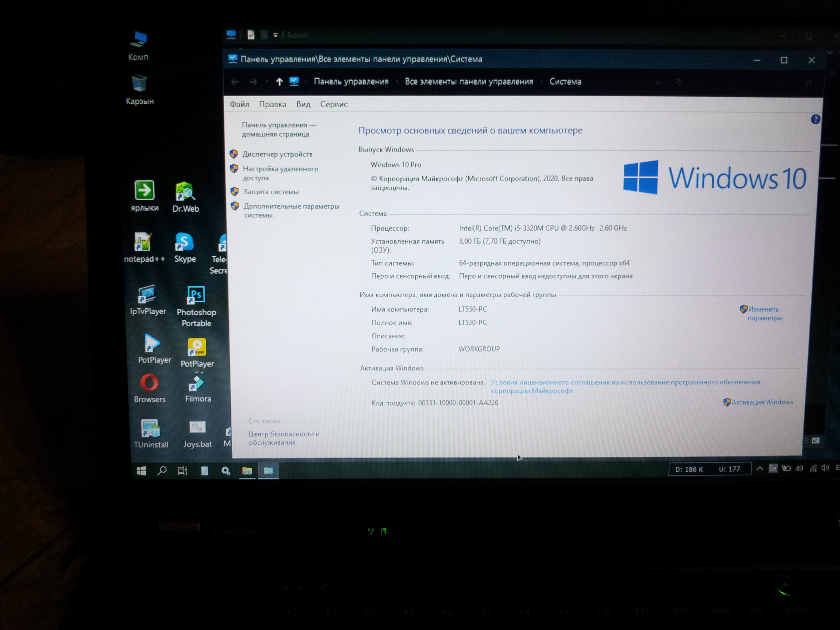The height and width of the screenshot is (630, 840).
Task: Select Панель управления breadcrumb
Action: point(351,82)
